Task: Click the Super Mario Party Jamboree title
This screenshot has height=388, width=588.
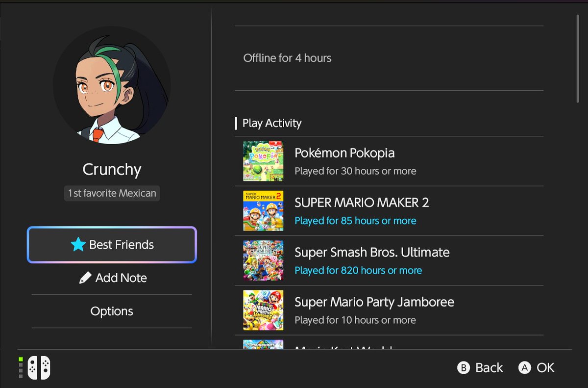Action: pos(374,302)
